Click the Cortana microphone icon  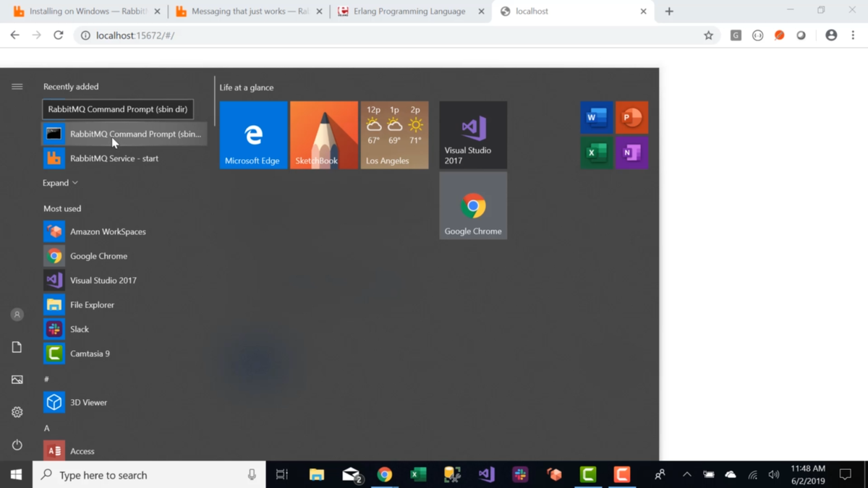[252, 475]
